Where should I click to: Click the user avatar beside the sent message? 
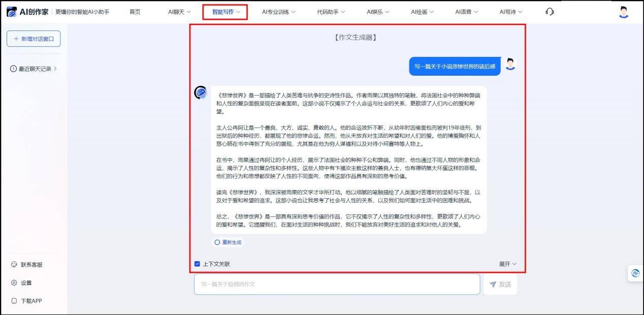pos(510,64)
